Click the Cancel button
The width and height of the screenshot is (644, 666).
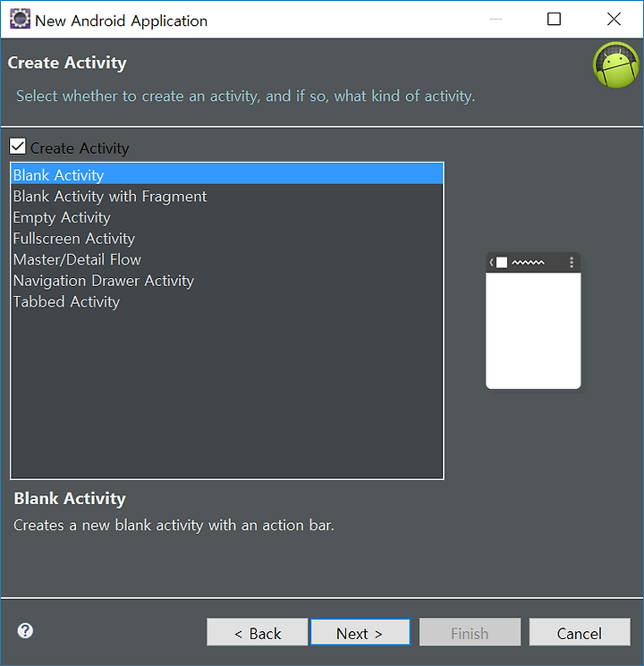pyautogui.click(x=580, y=632)
